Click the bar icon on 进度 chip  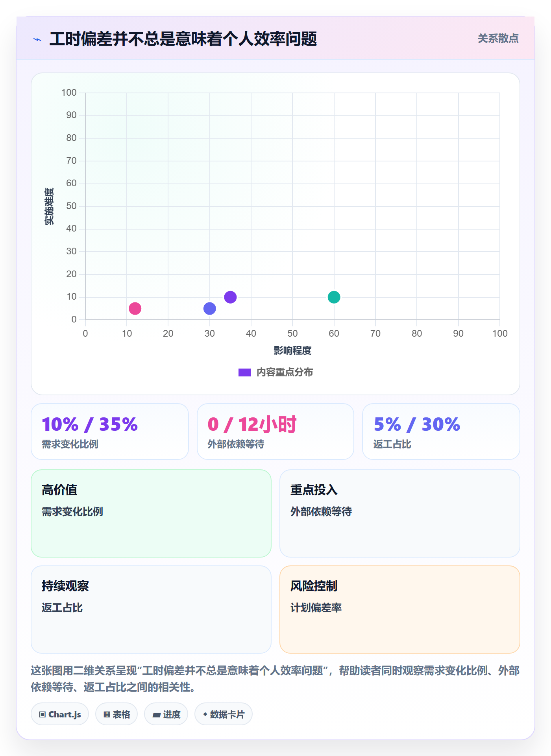(x=157, y=715)
